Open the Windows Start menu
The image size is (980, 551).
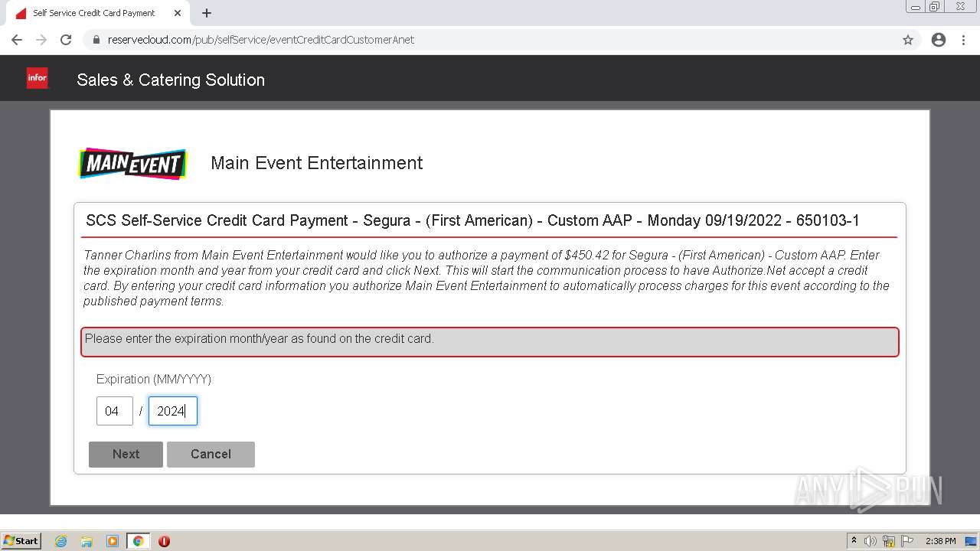[x=21, y=541]
